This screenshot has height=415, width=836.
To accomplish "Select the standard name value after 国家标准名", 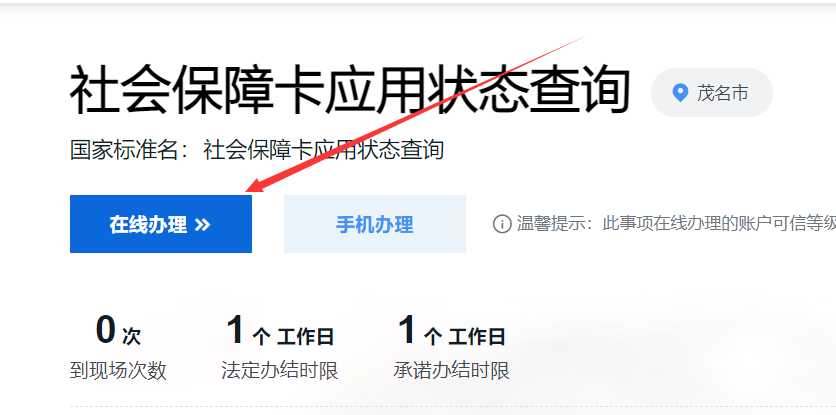I will [323, 150].
